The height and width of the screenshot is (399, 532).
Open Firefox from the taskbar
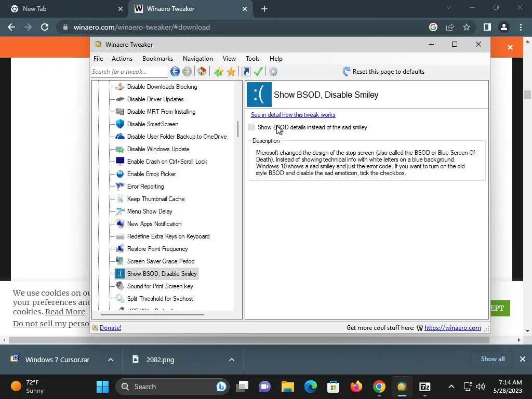(356, 387)
